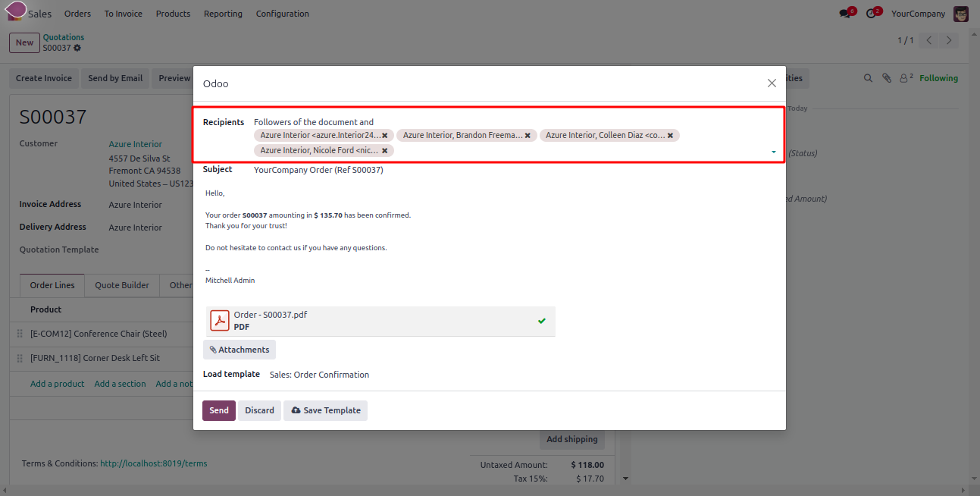Open the Odoo apps home icon
The height and width of the screenshot is (496, 980).
tap(15, 13)
